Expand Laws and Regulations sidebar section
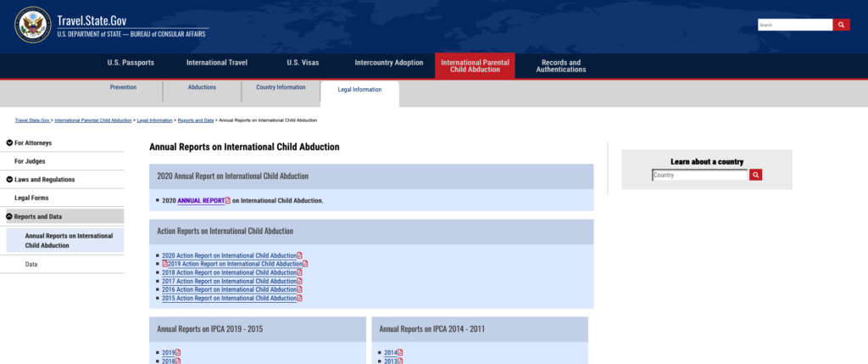Screen dimensions: 868x364 click(9, 179)
